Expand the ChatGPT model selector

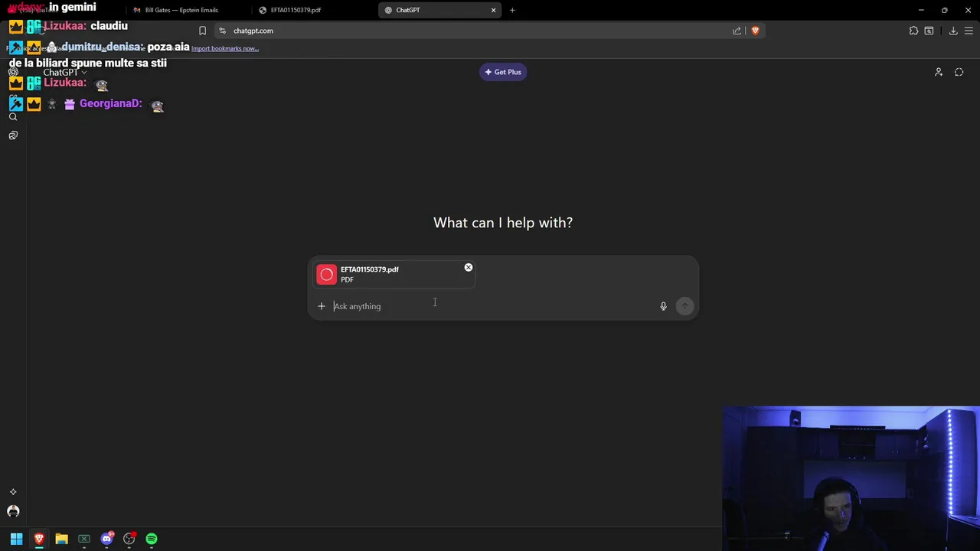point(65,72)
